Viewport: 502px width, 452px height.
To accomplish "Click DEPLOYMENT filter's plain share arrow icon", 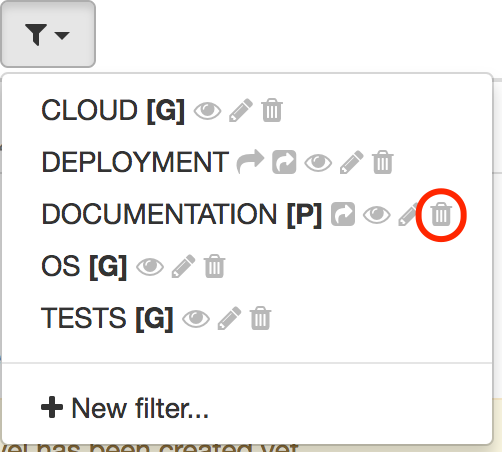I will [x=250, y=162].
